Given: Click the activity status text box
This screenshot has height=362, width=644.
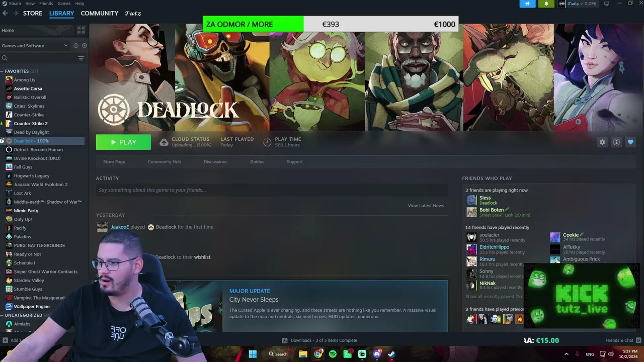Looking at the screenshot, I should tap(272, 190).
